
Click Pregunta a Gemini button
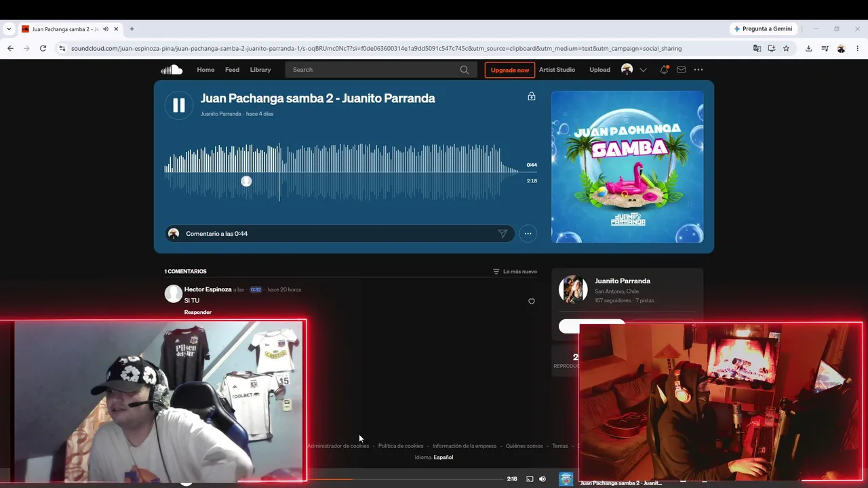(764, 29)
